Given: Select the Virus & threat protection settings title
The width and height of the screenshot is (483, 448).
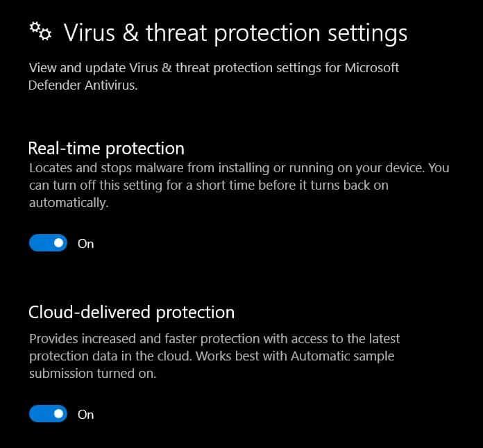Looking at the screenshot, I should coord(235,33).
